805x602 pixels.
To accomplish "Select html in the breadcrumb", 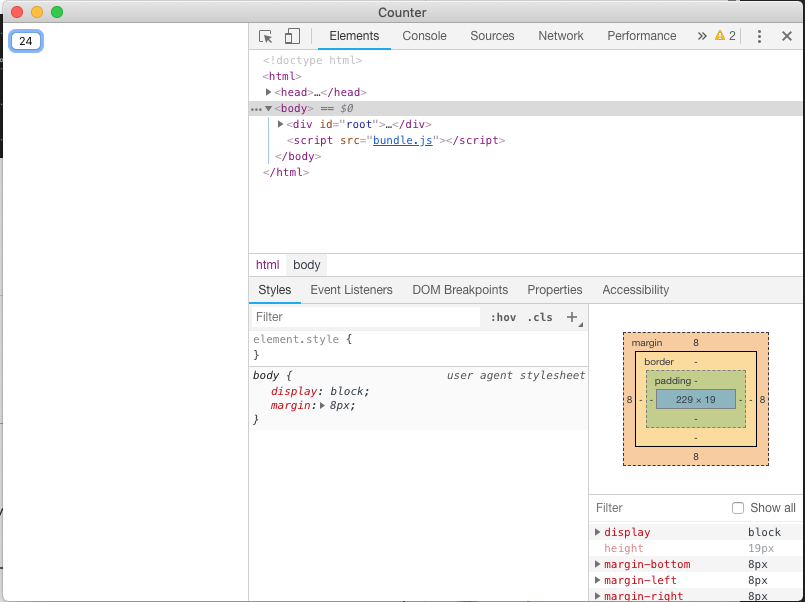I will coord(267,265).
